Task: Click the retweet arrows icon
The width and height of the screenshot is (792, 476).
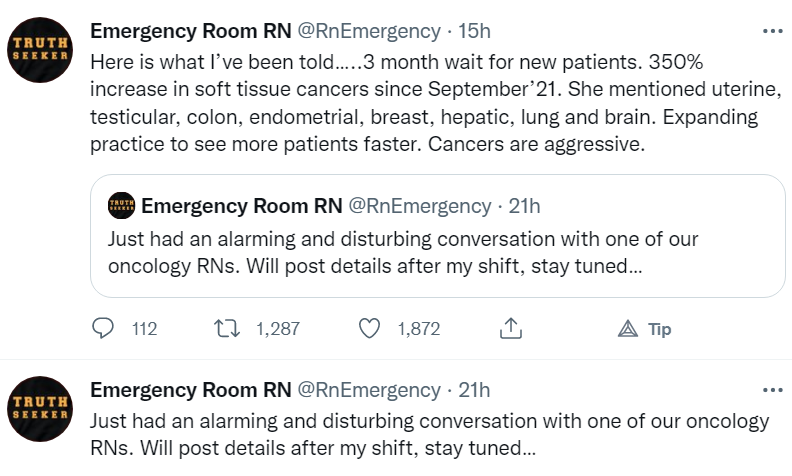Action: [228, 328]
